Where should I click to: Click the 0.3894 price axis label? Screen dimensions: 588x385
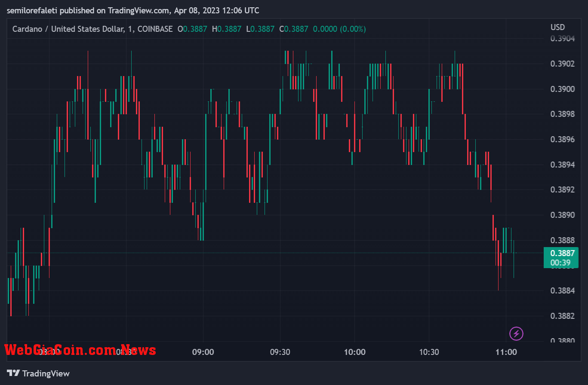pos(563,165)
